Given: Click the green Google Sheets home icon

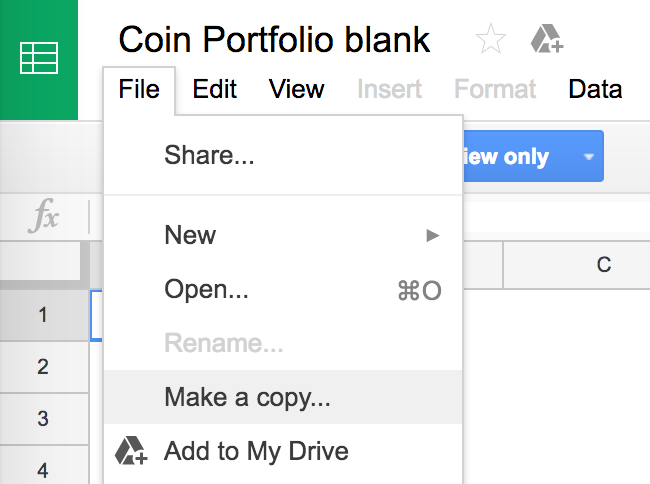Looking at the screenshot, I should pos(39,58).
